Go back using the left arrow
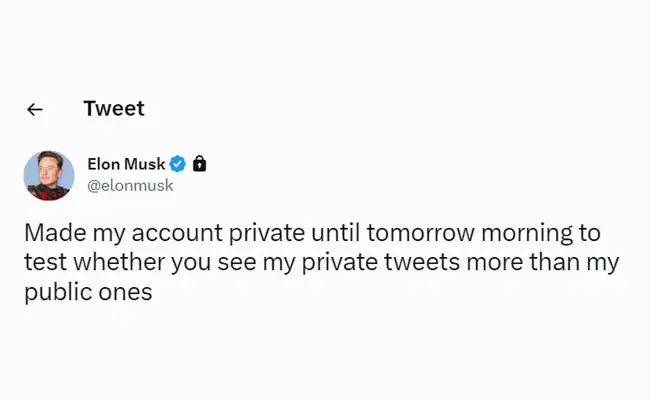Image resolution: width=650 pixels, height=400 pixels. tap(35, 110)
